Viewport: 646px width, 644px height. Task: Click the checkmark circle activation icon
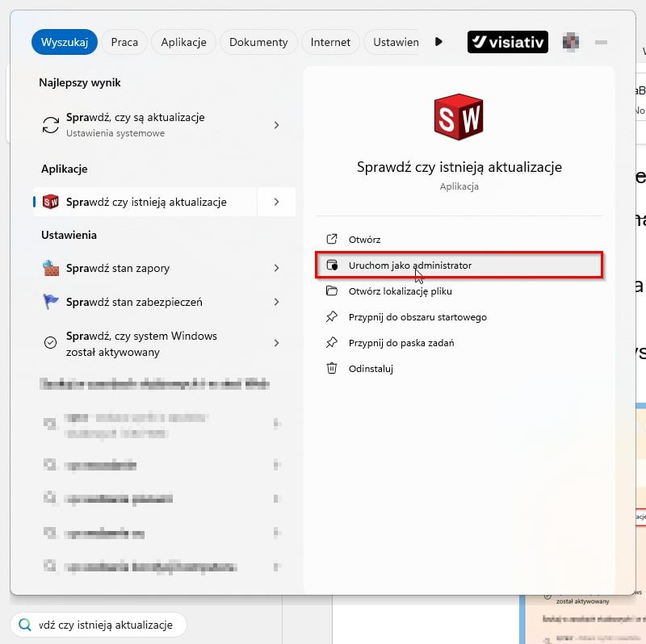(50, 343)
